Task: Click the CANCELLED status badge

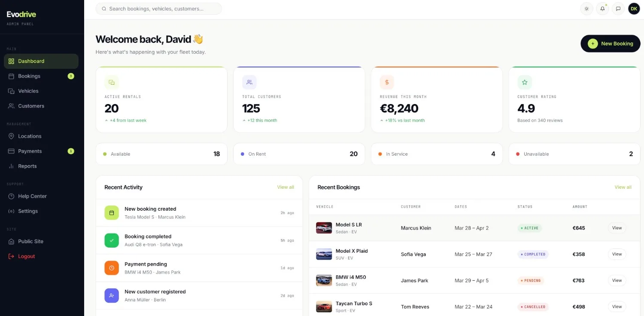Action: pos(533,307)
